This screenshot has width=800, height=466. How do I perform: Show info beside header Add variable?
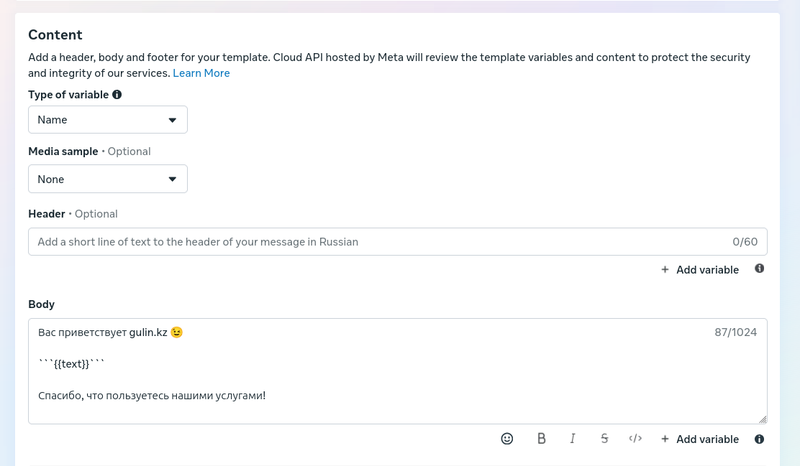[x=760, y=269]
